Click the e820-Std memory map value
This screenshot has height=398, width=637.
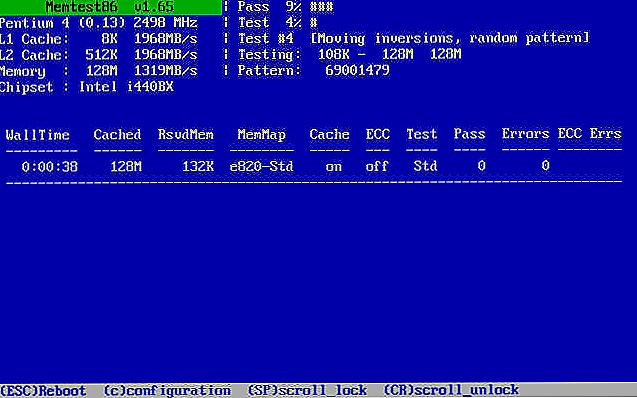pyautogui.click(x=261, y=166)
